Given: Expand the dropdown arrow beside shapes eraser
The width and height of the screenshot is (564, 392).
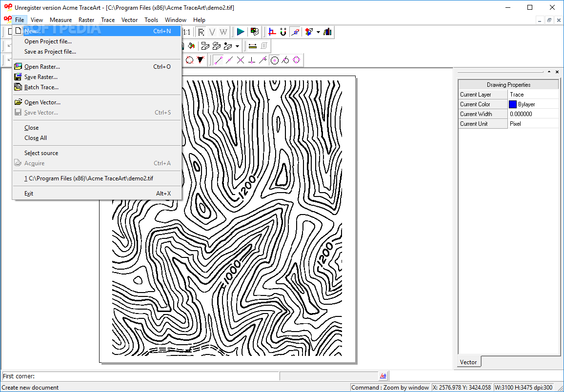Looking at the screenshot, I should (318, 32).
